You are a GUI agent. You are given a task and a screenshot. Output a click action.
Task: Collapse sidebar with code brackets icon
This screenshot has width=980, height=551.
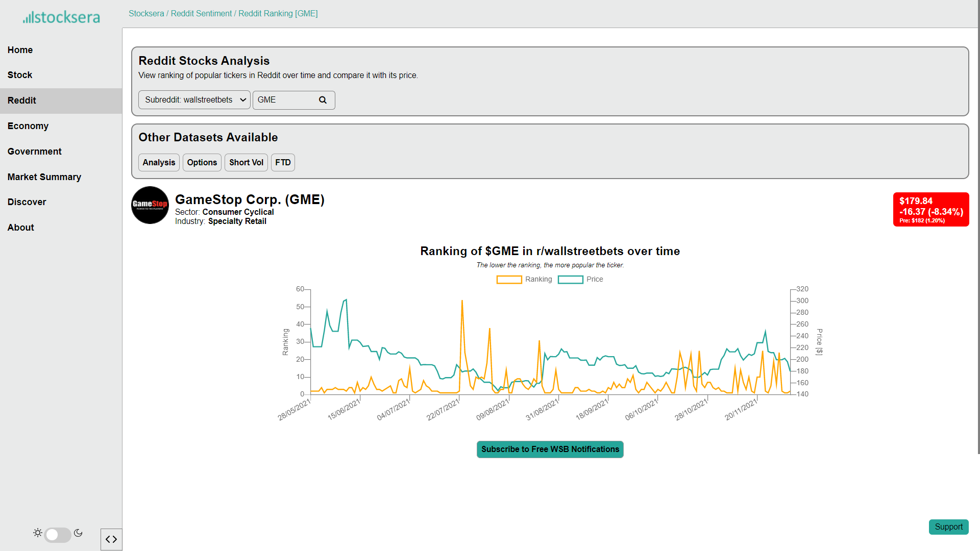click(111, 539)
